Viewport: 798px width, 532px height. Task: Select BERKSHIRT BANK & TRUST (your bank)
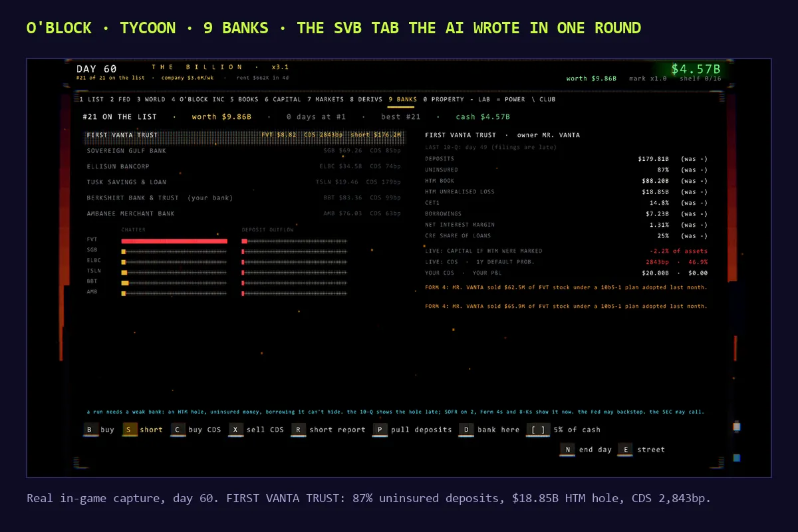[245, 198]
